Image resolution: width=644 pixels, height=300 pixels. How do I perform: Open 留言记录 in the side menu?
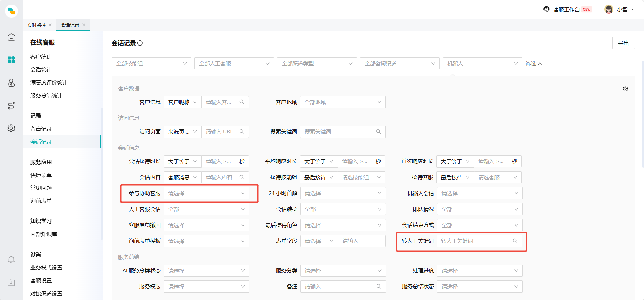(x=41, y=129)
